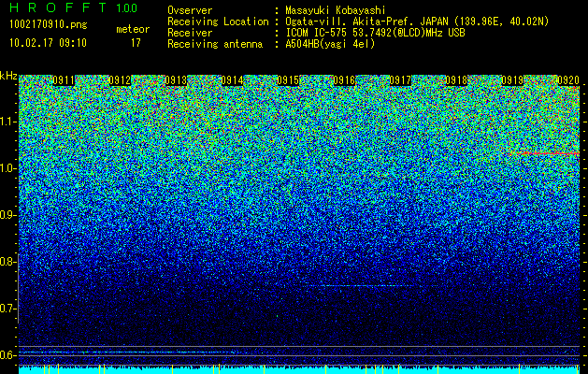
Task: Click the date stamp 10.02.17 09:10
Action: [x=48, y=43]
